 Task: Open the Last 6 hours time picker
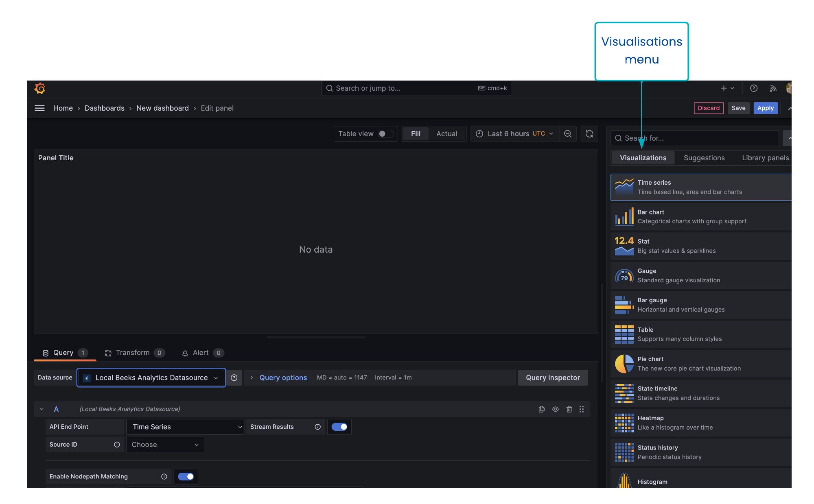pos(514,134)
